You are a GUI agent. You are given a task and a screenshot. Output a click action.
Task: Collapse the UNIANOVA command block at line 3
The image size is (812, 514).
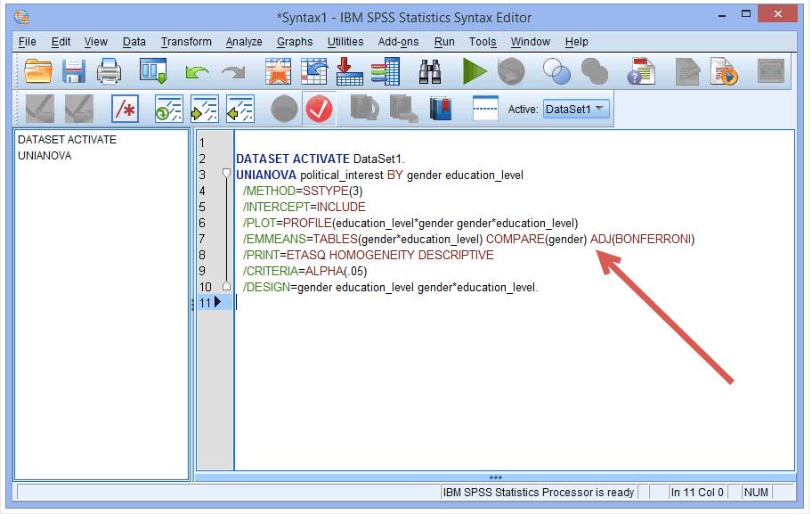tap(226, 174)
